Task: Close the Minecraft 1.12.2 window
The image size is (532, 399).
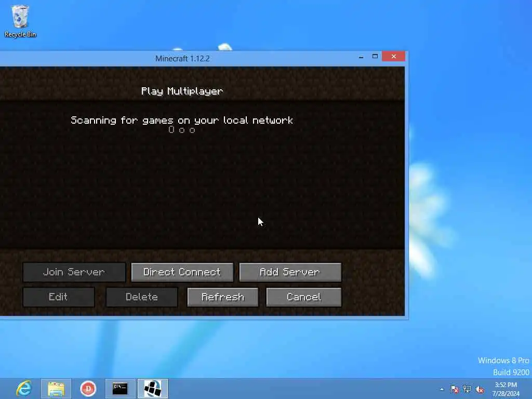Action: pyautogui.click(x=394, y=56)
